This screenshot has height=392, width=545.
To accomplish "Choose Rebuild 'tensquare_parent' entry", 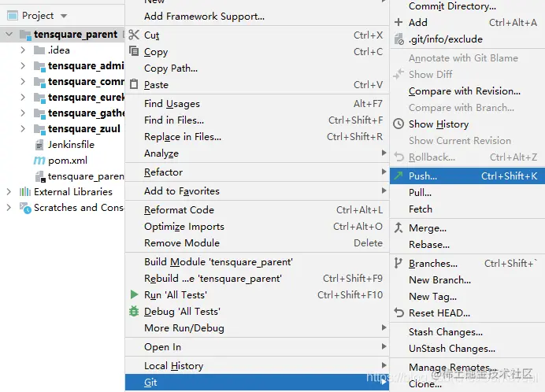I will tap(257, 279).
